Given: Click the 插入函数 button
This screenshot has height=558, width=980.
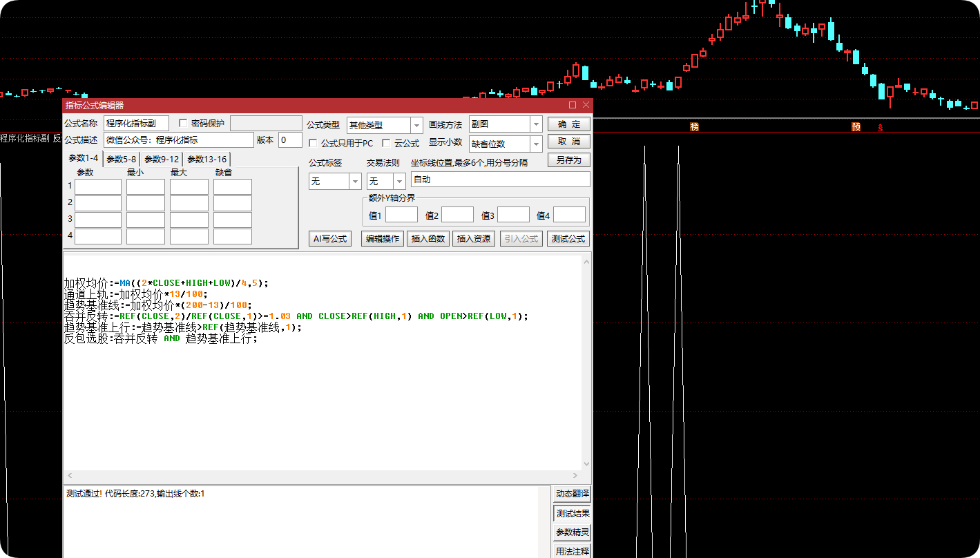Looking at the screenshot, I should pos(428,239).
